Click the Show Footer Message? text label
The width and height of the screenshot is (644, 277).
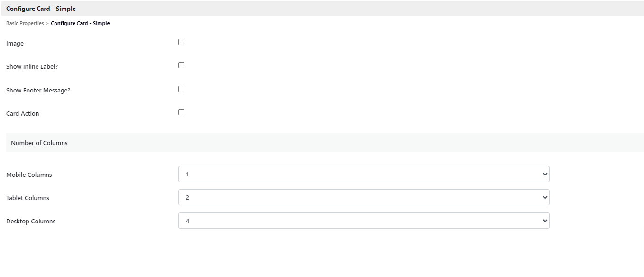click(x=38, y=90)
